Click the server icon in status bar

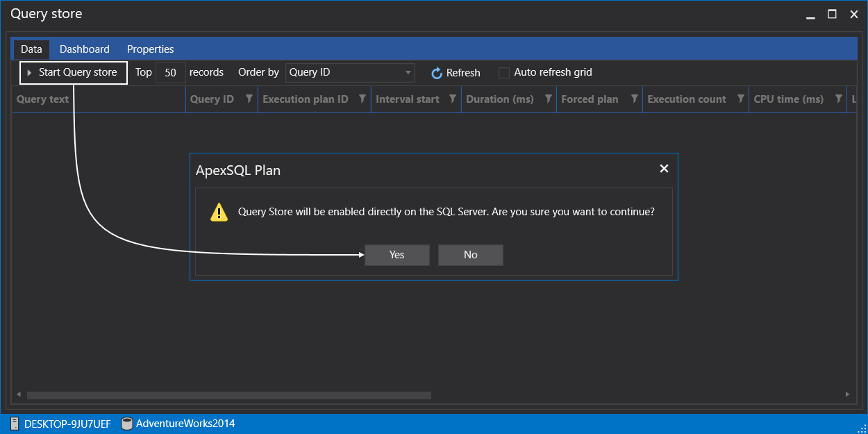[x=15, y=424]
